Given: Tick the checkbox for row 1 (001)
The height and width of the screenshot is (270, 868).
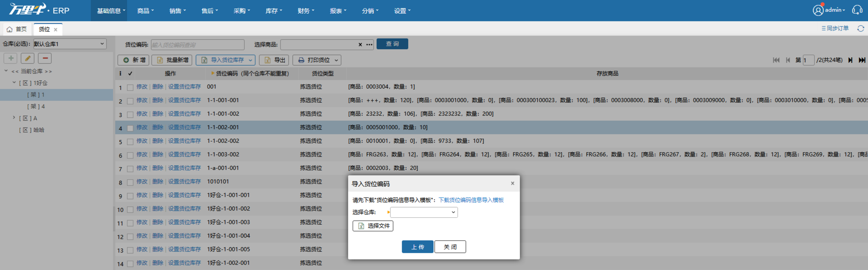Looking at the screenshot, I should pyautogui.click(x=130, y=88).
